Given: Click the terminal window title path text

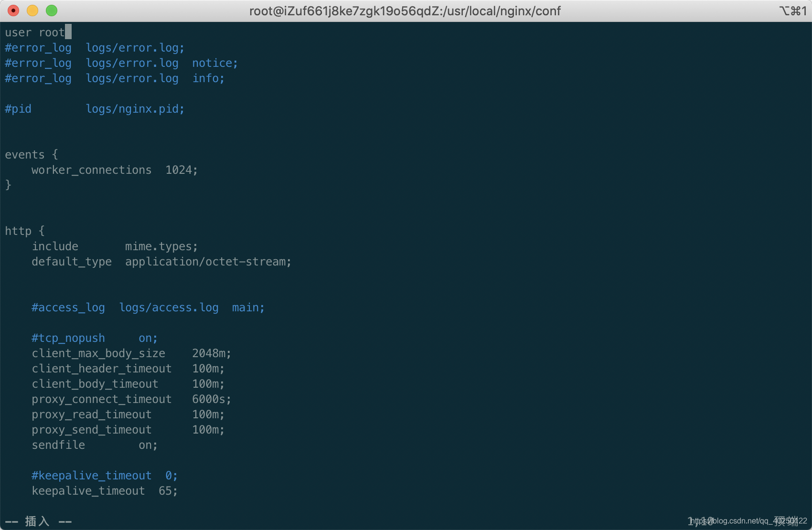Looking at the screenshot, I should [405, 11].
